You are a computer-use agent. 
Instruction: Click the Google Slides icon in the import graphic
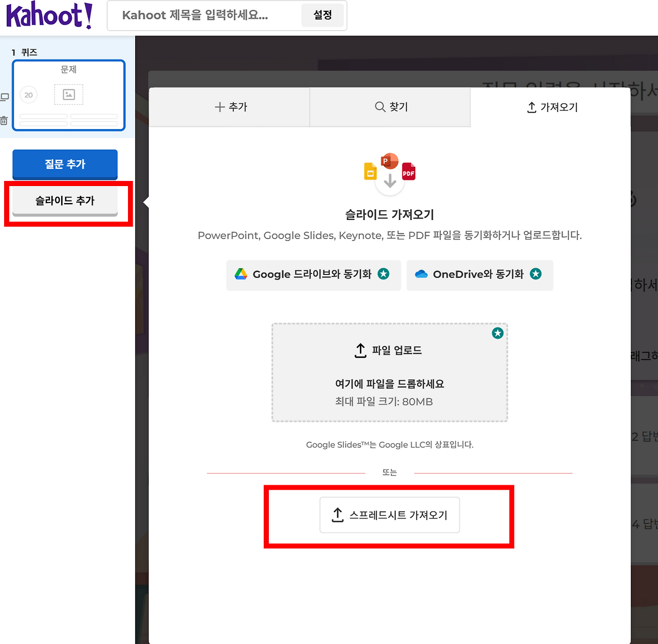(x=370, y=171)
